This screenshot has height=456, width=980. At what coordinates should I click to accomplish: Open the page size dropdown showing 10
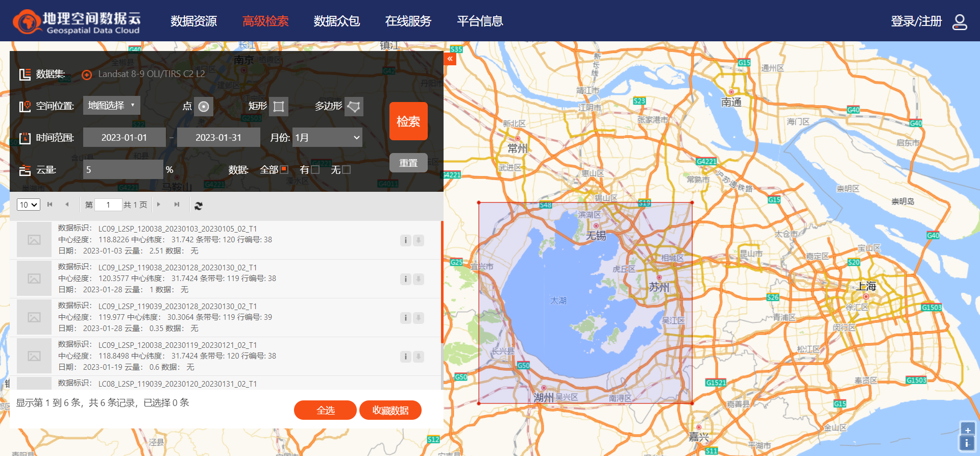click(x=29, y=205)
